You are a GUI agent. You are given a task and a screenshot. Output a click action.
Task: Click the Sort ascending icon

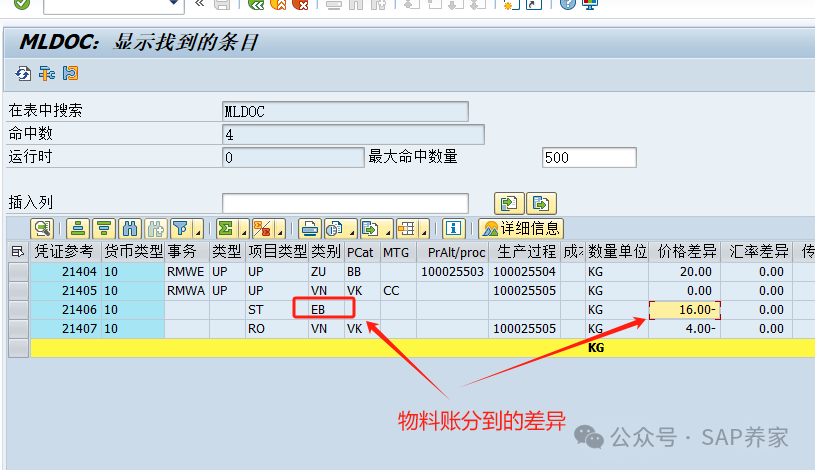78,228
